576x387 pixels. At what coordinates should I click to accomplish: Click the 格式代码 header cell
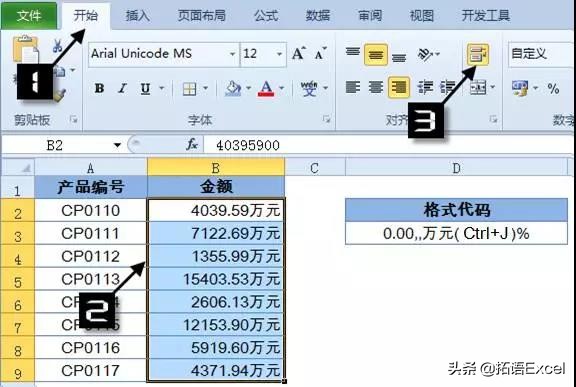click(x=456, y=210)
